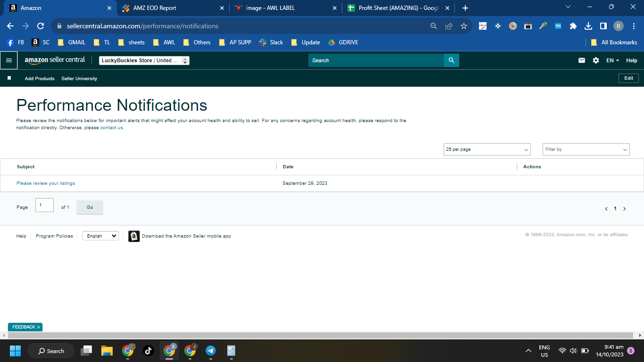This screenshot has height=362, width=644.
Task: Focus the Seller Central search field
Action: (x=376, y=60)
